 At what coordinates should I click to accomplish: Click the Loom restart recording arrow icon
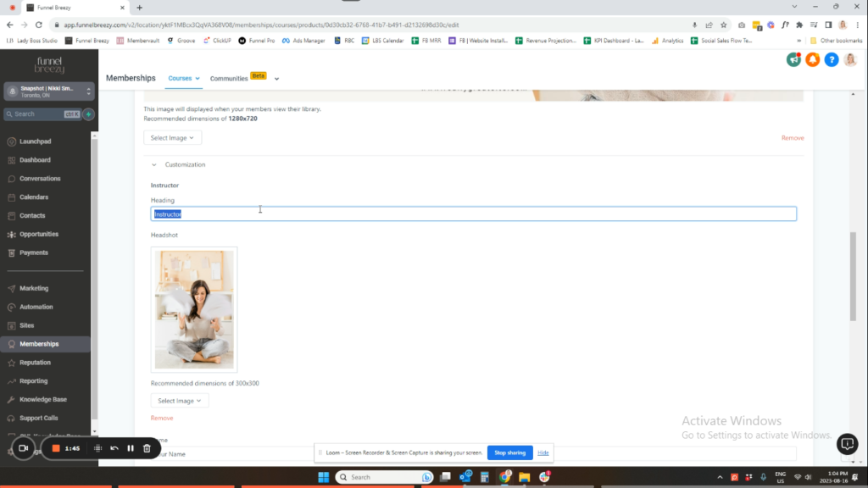coord(114,448)
